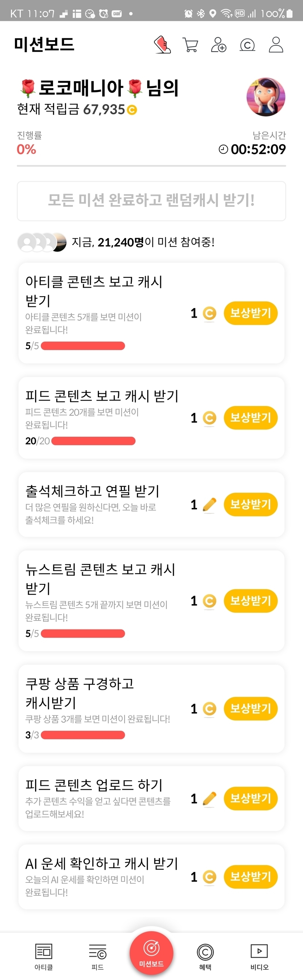Image resolution: width=303 pixels, height=980 pixels.
Task: Tap the red sneaker icon in header
Action: tap(162, 45)
